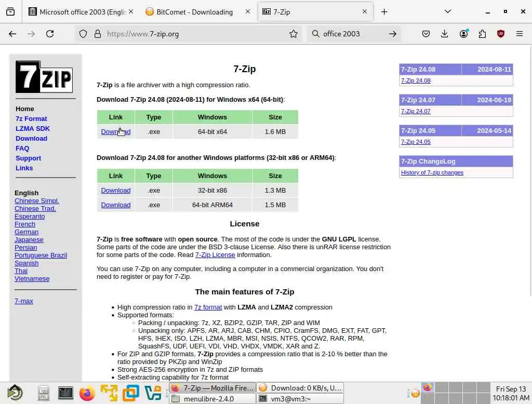
Task: Launch the file manager from taskbar
Action: point(44,393)
